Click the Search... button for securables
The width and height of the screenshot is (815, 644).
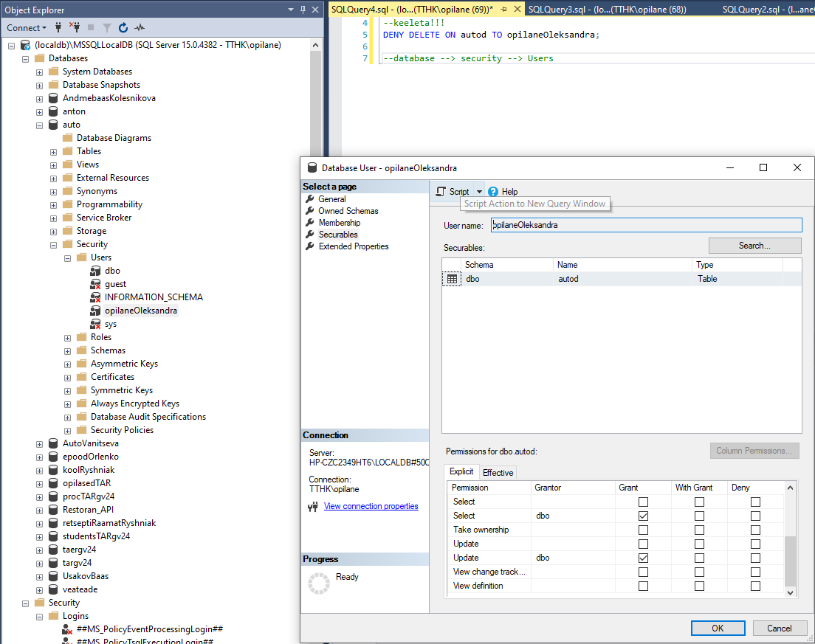(x=754, y=246)
